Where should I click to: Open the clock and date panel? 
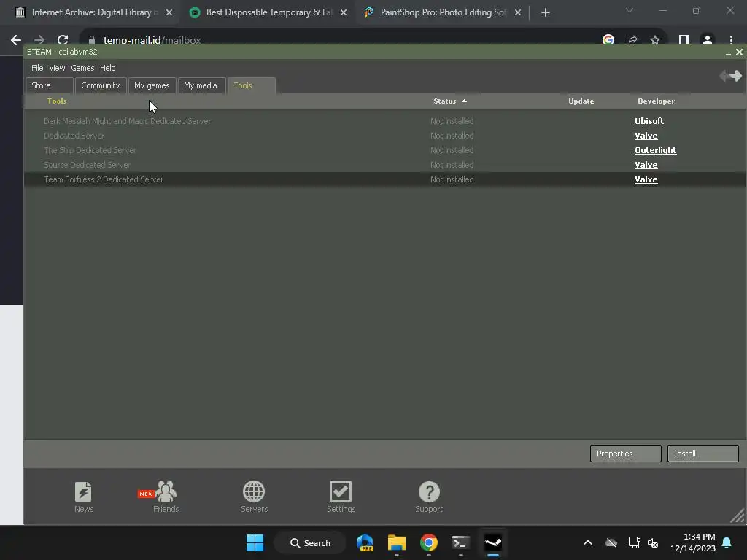coord(693,542)
